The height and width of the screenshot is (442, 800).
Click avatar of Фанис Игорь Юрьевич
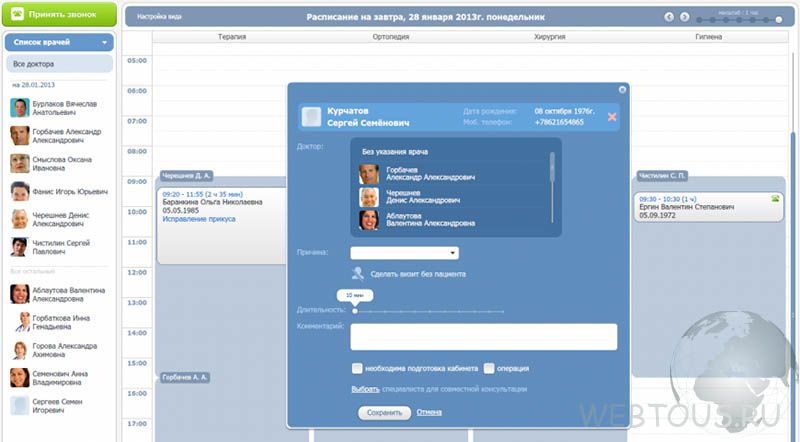(x=20, y=192)
